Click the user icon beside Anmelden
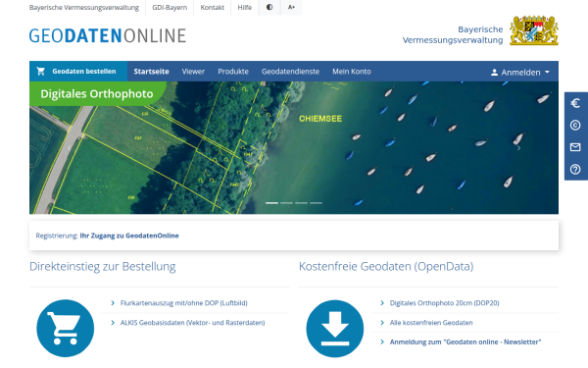 coord(494,72)
